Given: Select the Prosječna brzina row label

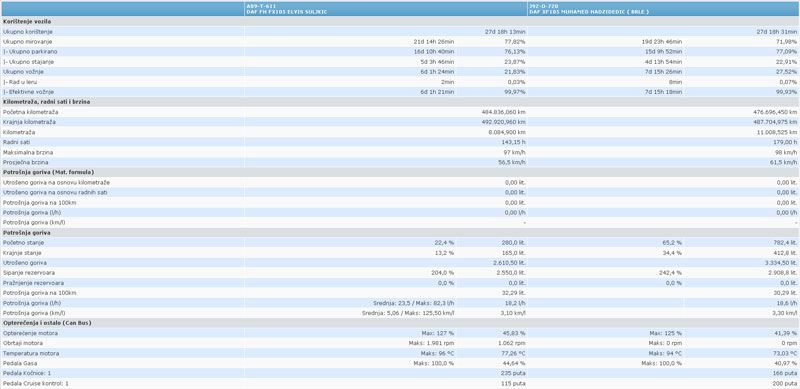Looking at the screenshot, I should (26, 162).
